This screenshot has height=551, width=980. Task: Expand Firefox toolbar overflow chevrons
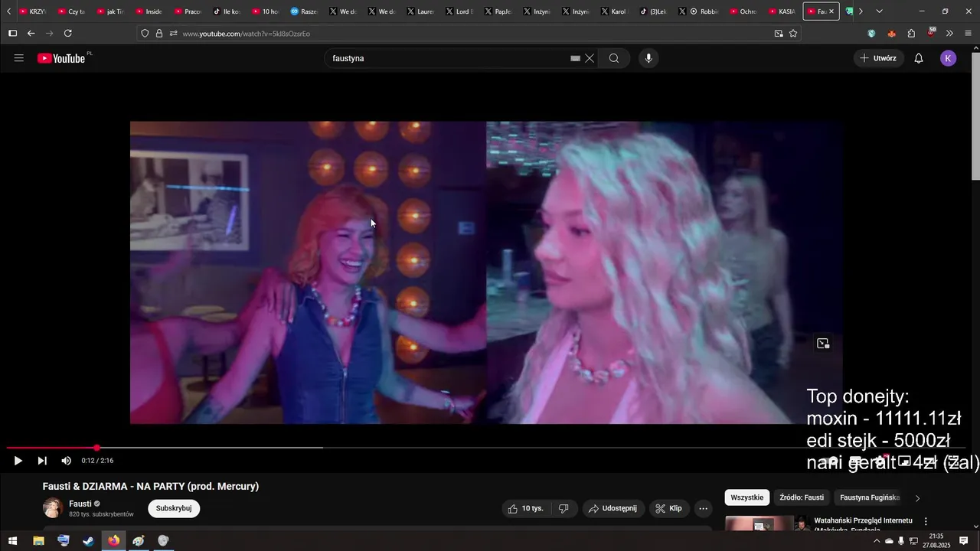click(949, 33)
